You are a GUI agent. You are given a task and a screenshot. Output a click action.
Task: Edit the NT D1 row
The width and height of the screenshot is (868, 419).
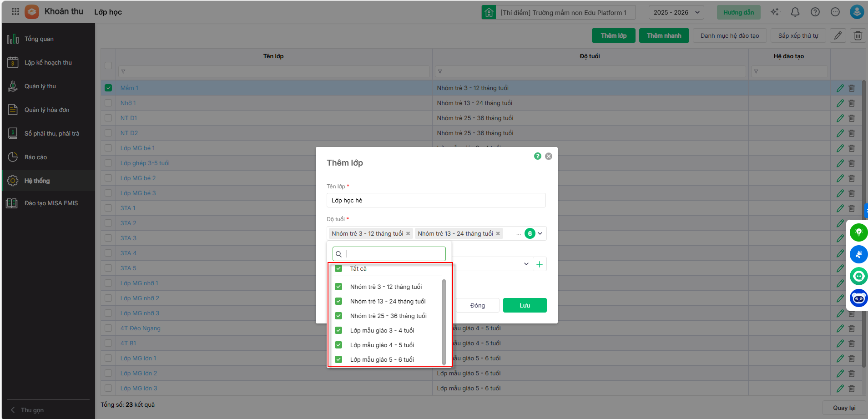click(x=840, y=118)
